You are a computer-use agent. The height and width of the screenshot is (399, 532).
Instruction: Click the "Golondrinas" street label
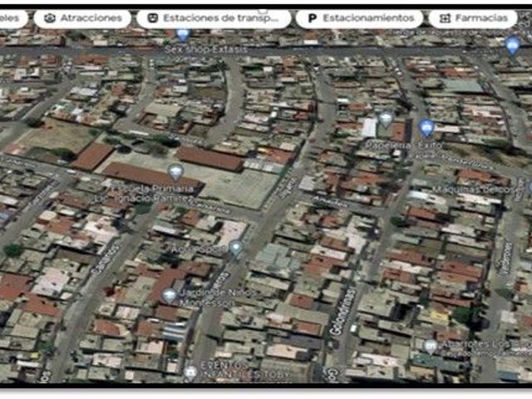[342, 313]
